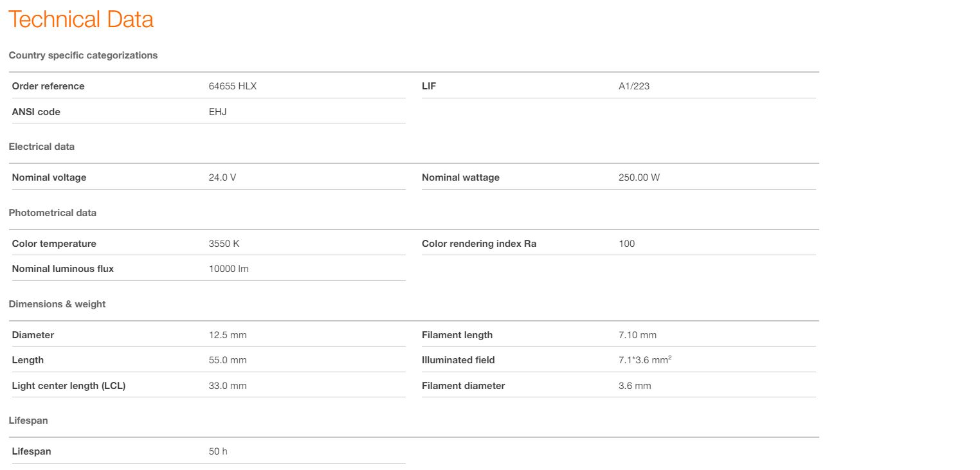Click the Lifespan 50 h value

[x=218, y=451]
